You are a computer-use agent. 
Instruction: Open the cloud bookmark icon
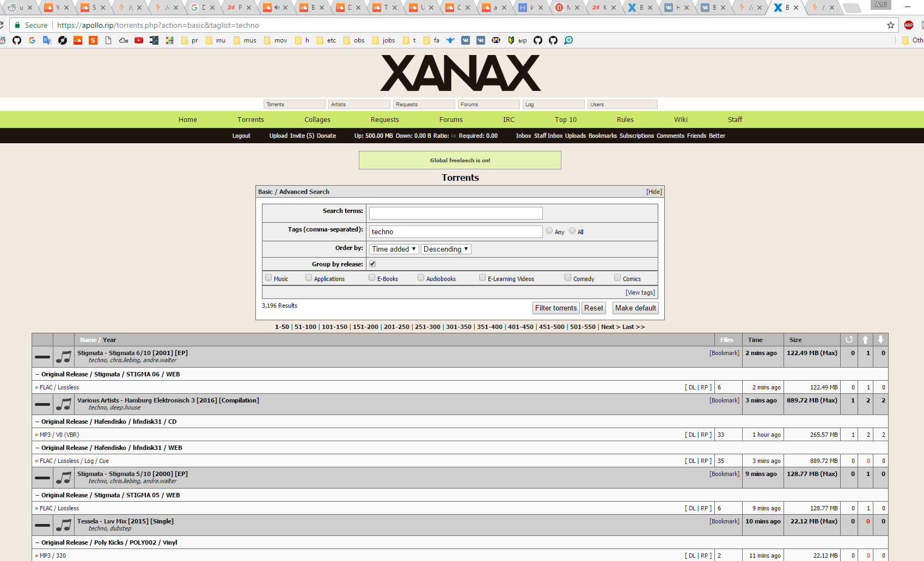tap(124, 40)
